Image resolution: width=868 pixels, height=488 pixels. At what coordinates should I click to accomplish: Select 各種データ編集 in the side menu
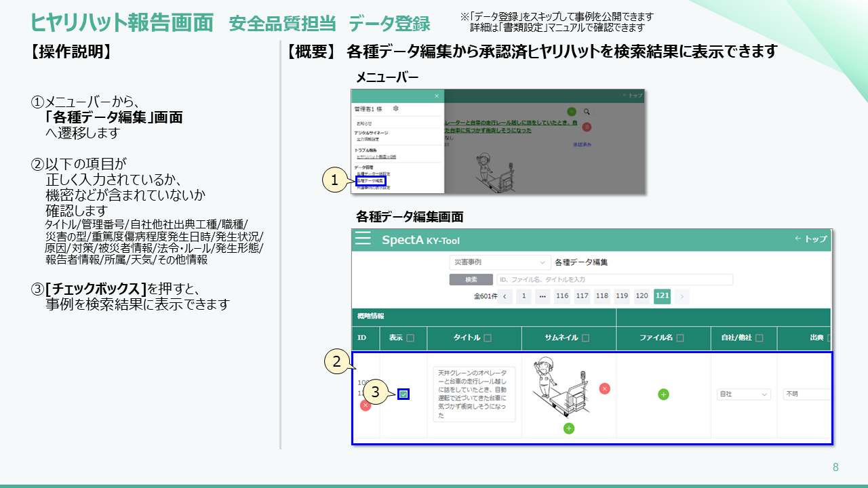(x=370, y=181)
